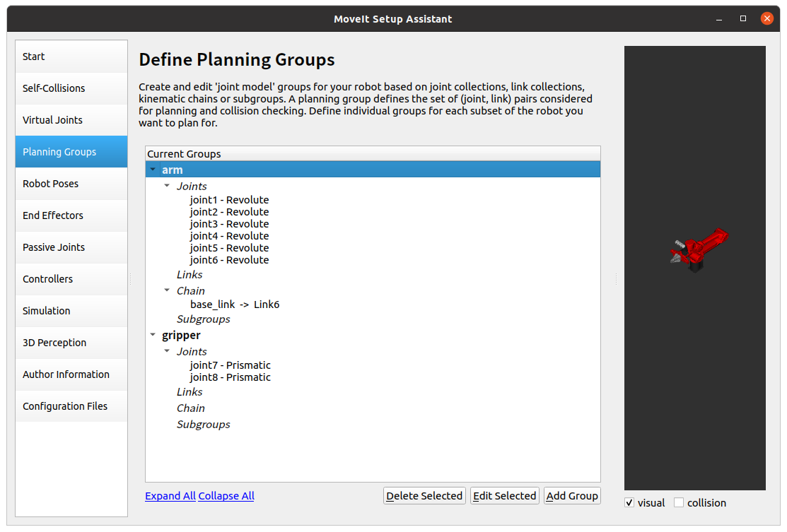
Task: Click the Expand All link
Action: pyautogui.click(x=170, y=496)
